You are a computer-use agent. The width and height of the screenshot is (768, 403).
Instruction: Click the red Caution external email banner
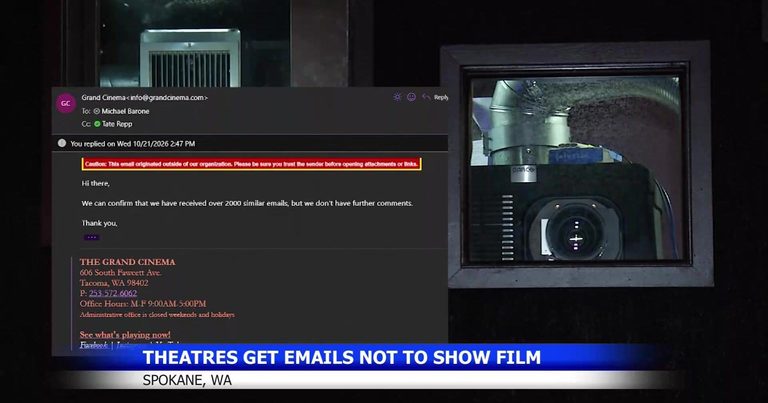pos(252,164)
